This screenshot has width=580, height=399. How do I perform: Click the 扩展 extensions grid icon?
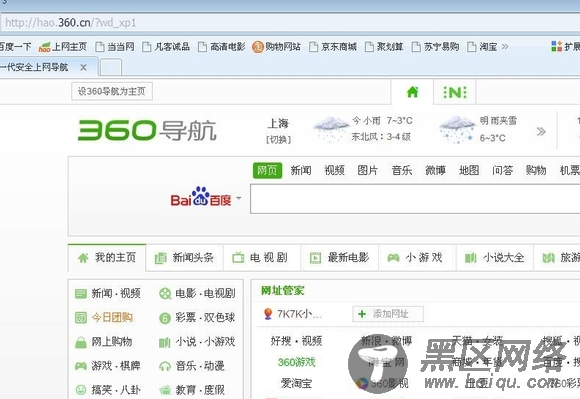click(556, 46)
